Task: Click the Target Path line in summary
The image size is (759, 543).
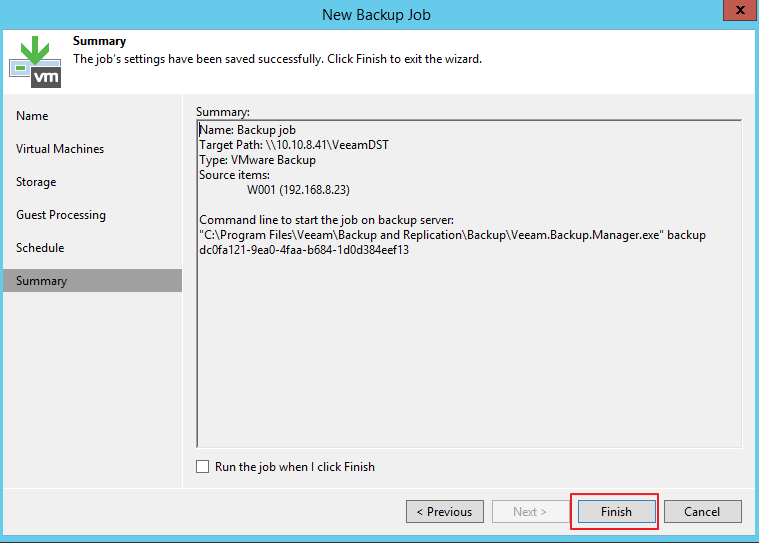Action: pos(294,145)
